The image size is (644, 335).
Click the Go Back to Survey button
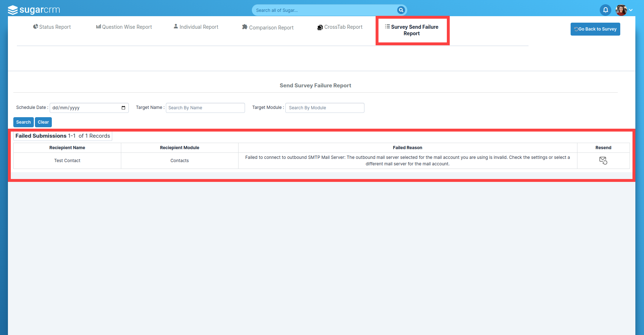(x=595, y=29)
